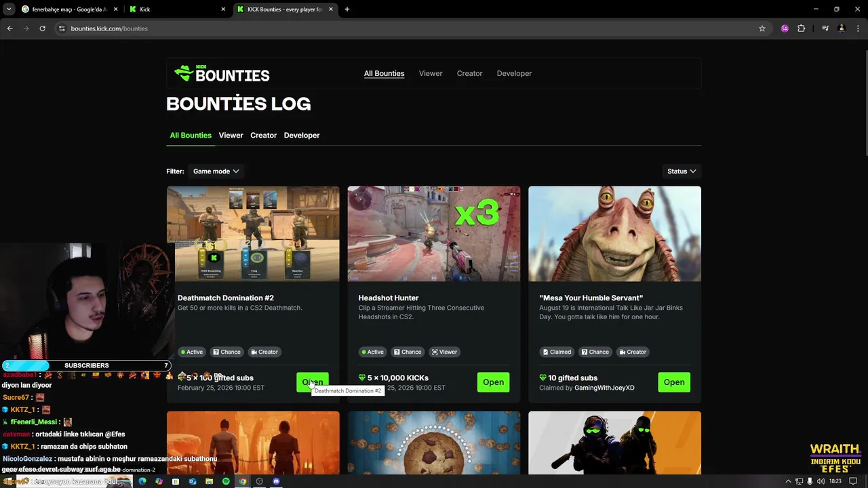Screen dimensions: 868x488
Task: Open OBS Studio from the taskbar
Action: (x=259, y=481)
